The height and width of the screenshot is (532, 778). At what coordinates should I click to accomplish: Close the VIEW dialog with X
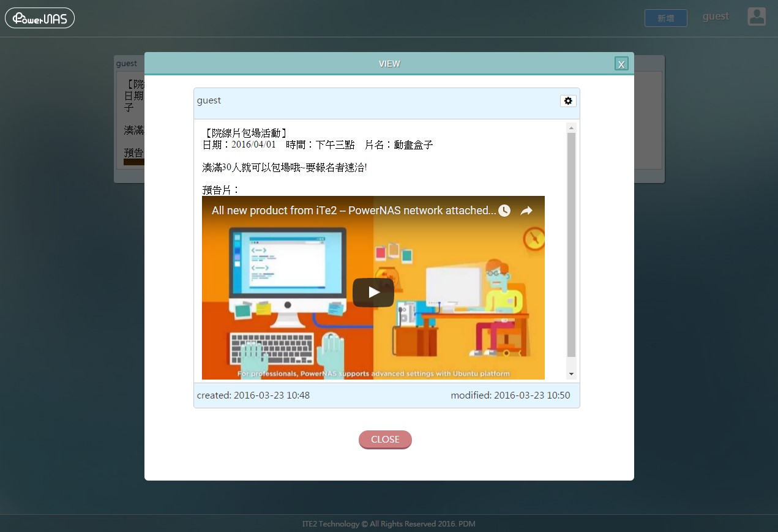pos(621,64)
